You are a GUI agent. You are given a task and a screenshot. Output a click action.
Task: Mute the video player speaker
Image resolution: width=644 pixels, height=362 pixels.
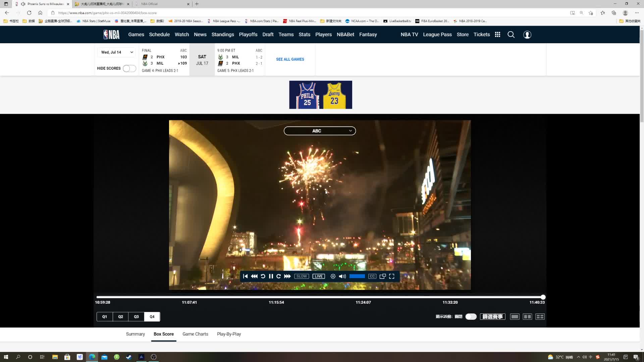[x=342, y=276]
